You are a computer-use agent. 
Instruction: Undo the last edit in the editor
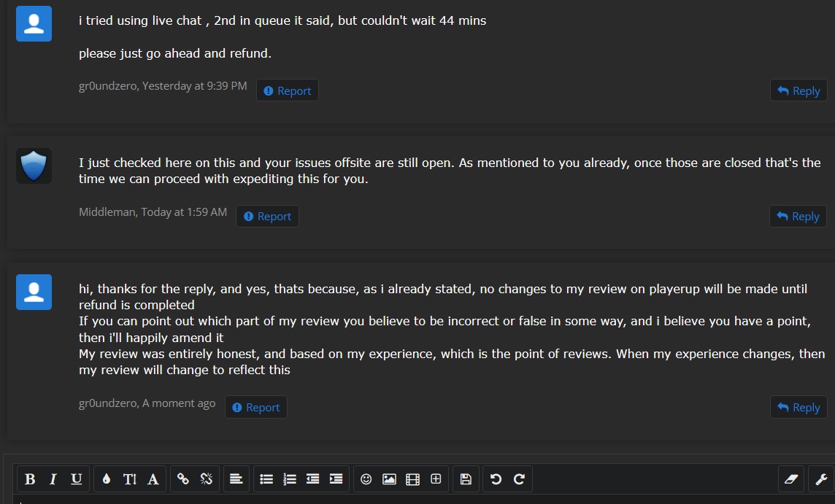click(496, 479)
